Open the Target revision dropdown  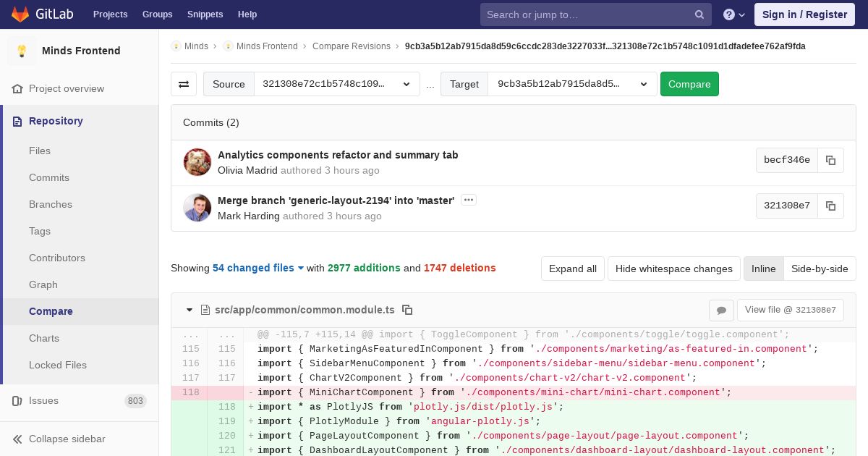coord(571,84)
